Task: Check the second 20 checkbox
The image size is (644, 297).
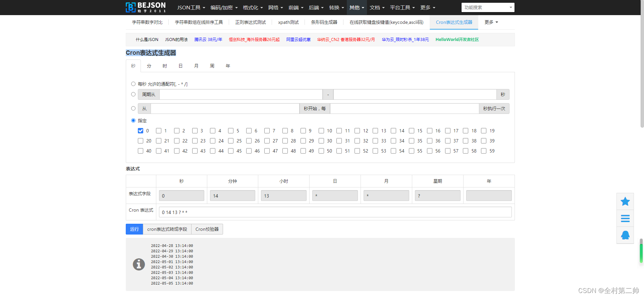Action: pos(141,141)
